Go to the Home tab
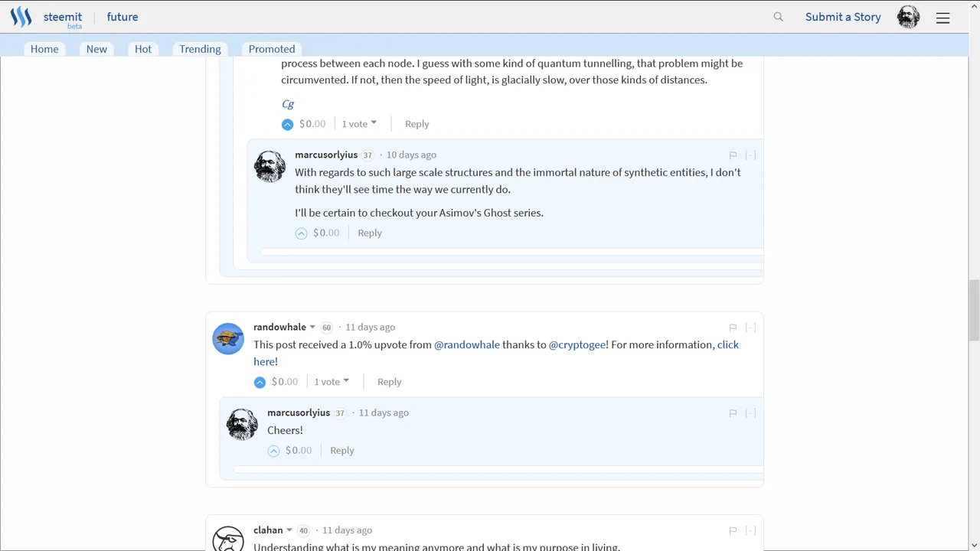The width and height of the screenshot is (980, 551). point(44,48)
